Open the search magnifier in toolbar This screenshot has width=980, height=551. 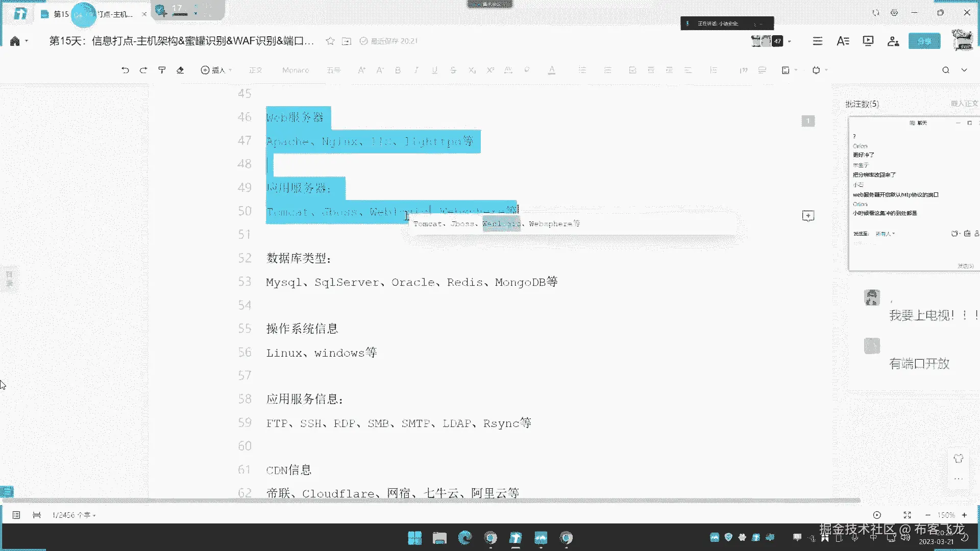click(x=945, y=70)
